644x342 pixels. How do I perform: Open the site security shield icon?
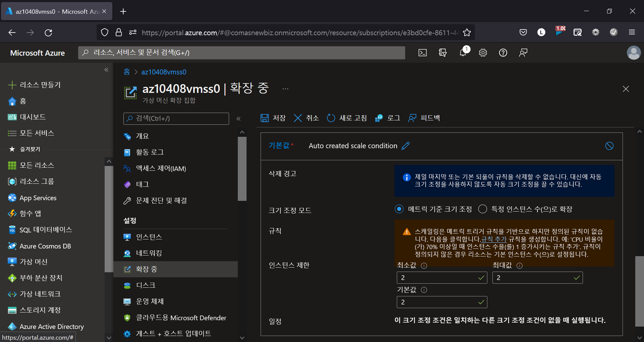(x=105, y=32)
